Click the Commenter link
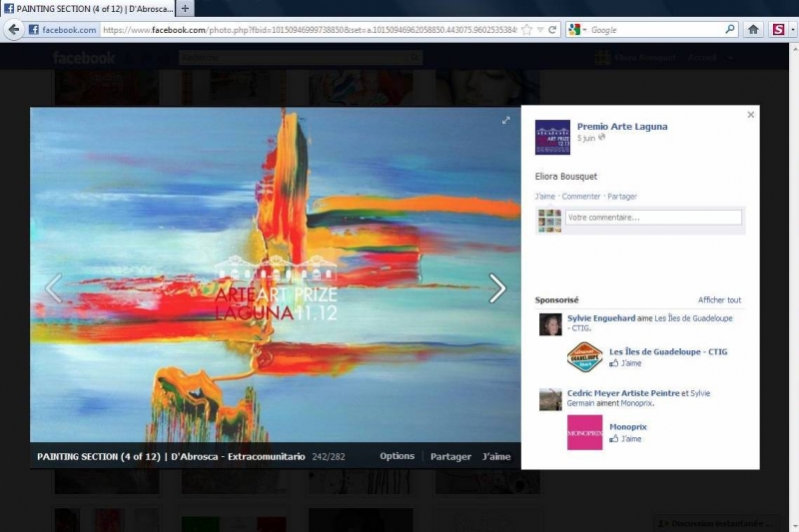 (x=581, y=197)
